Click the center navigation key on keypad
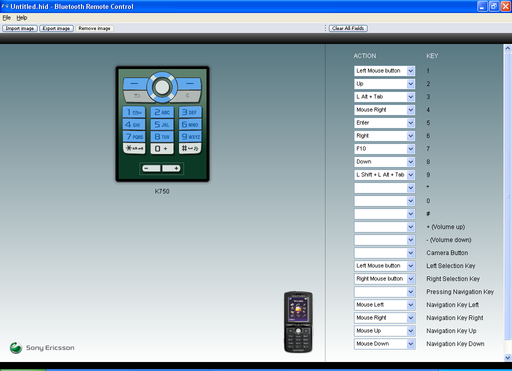This screenshot has height=371, width=512. point(162,87)
